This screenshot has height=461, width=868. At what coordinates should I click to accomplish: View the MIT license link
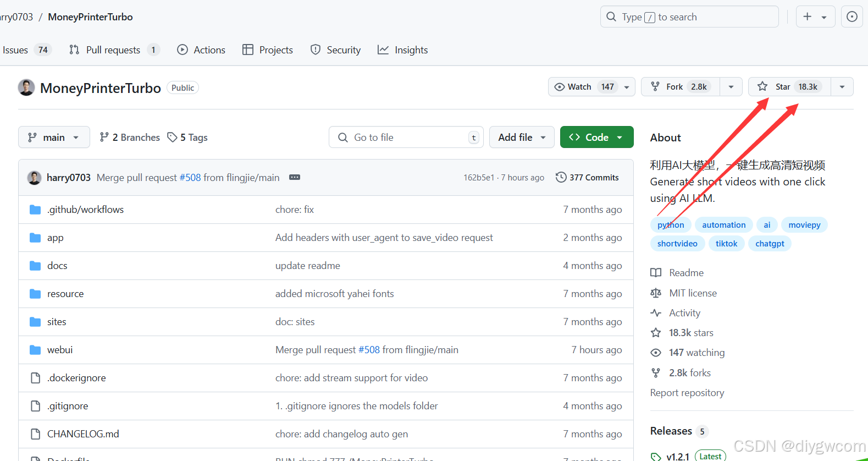click(684, 293)
